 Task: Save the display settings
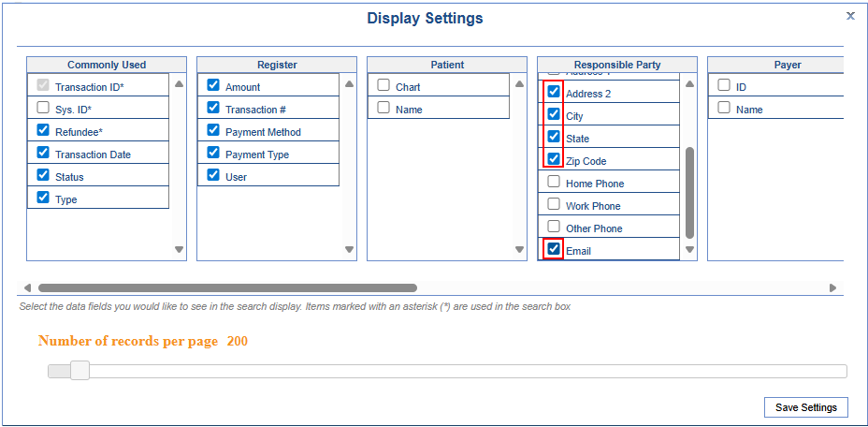click(x=806, y=407)
